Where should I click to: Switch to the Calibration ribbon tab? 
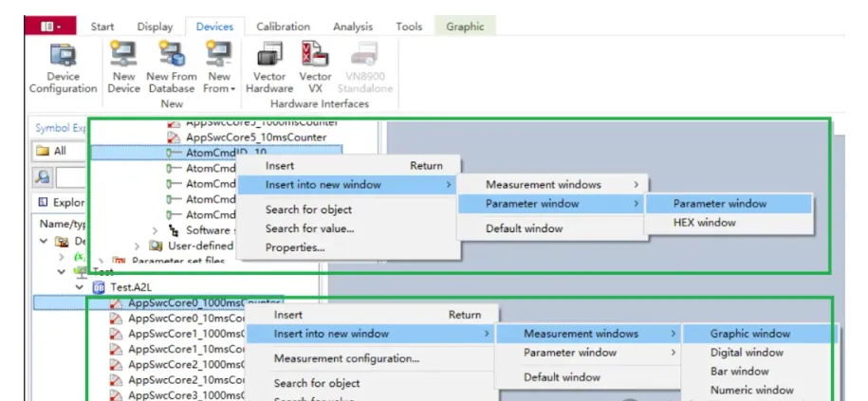[283, 27]
